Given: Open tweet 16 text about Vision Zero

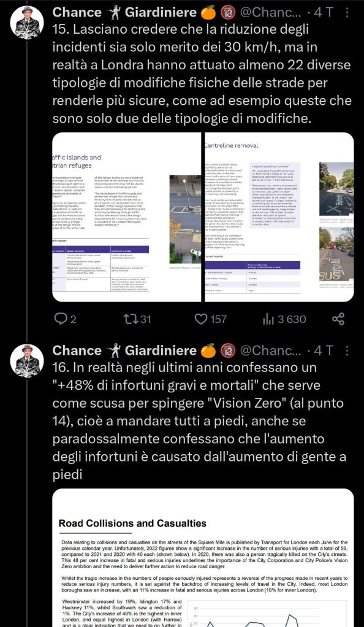Looking at the screenshot, I should tap(199, 421).
